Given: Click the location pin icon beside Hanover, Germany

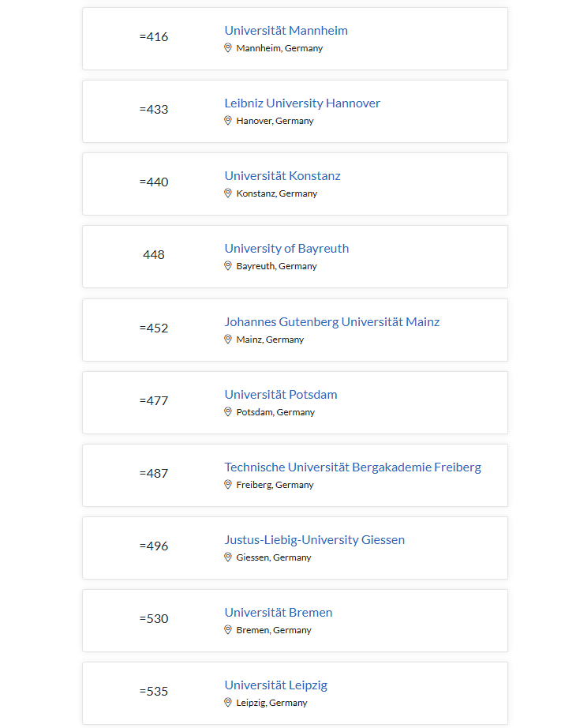Looking at the screenshot, I should (228, 121).
